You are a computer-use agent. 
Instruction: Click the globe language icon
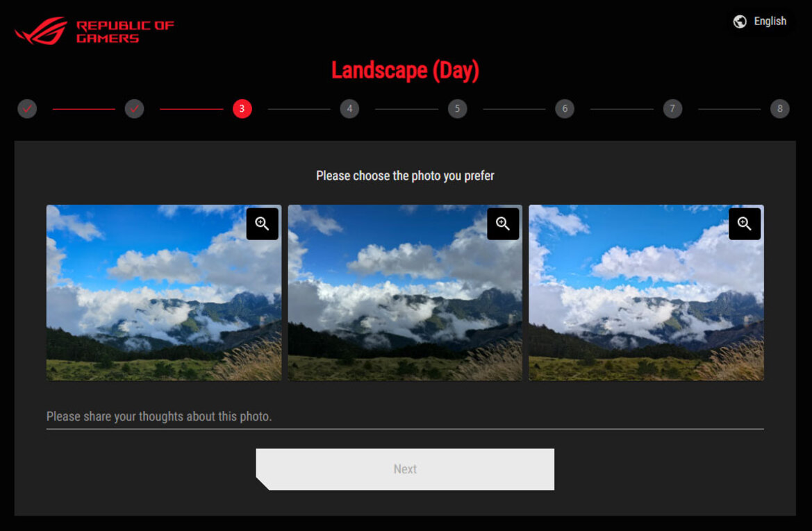click(740, 22)
